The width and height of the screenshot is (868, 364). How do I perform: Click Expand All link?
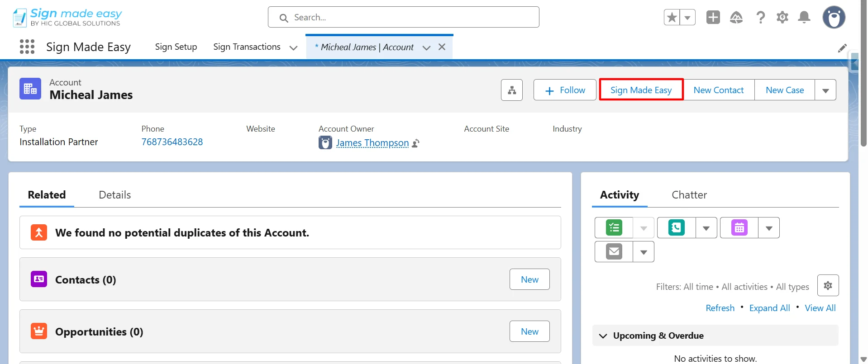(x=769, y=308)
